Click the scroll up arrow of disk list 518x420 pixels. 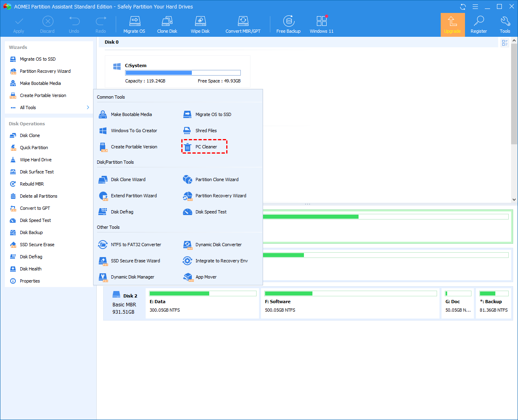click(x=514, y=40)
